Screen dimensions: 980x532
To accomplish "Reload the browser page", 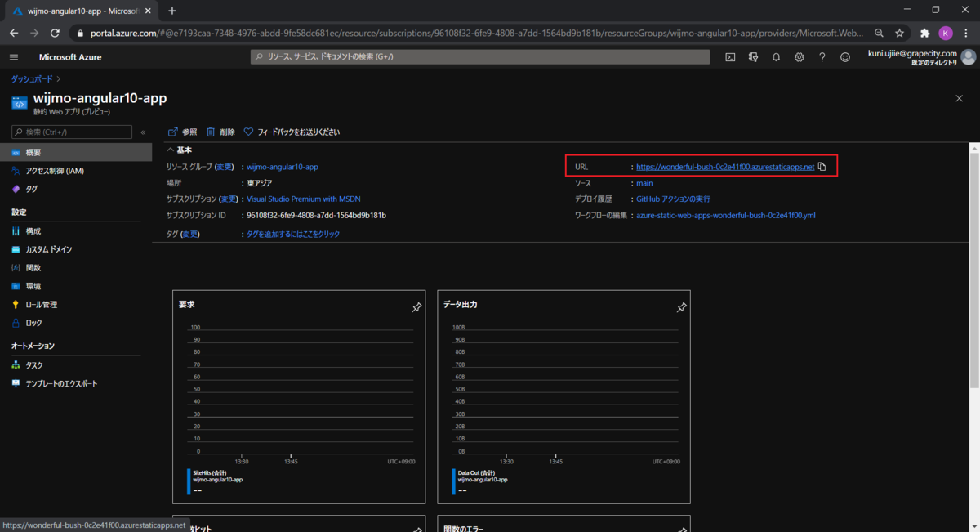I will click(x=55, y=34).
